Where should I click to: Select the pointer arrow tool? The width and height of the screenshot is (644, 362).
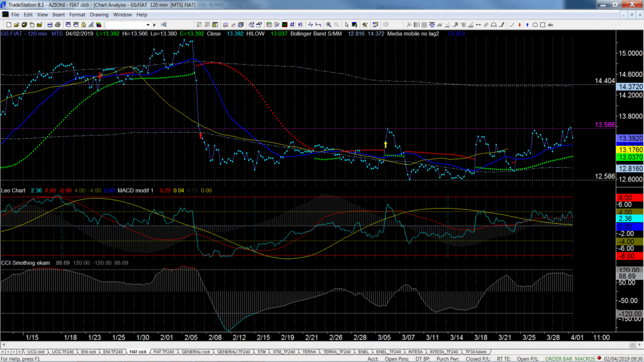347,25
